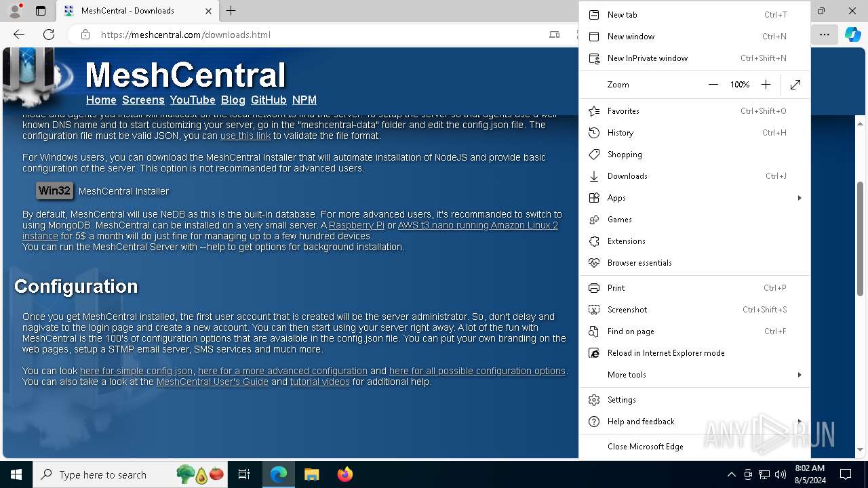Go to Home link on MeshCentral
The width and height of the screenshot is (868, 488).
pyautogui.click(x=101, y=100)
